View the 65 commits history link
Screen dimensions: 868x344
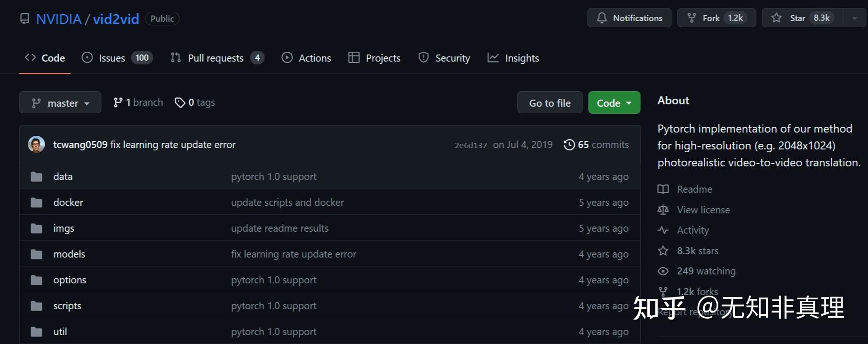tap(603, 145)
